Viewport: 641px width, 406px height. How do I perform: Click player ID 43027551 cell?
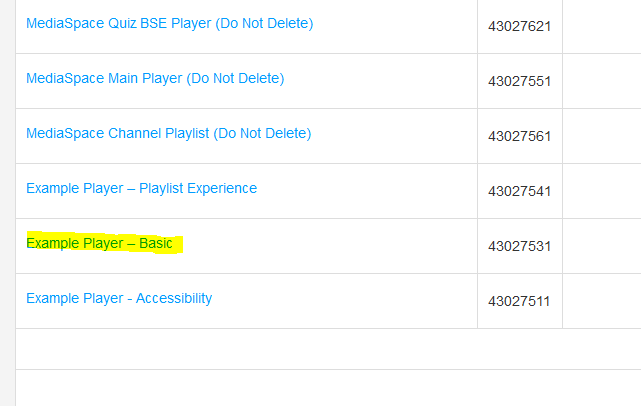coord(520,81)
